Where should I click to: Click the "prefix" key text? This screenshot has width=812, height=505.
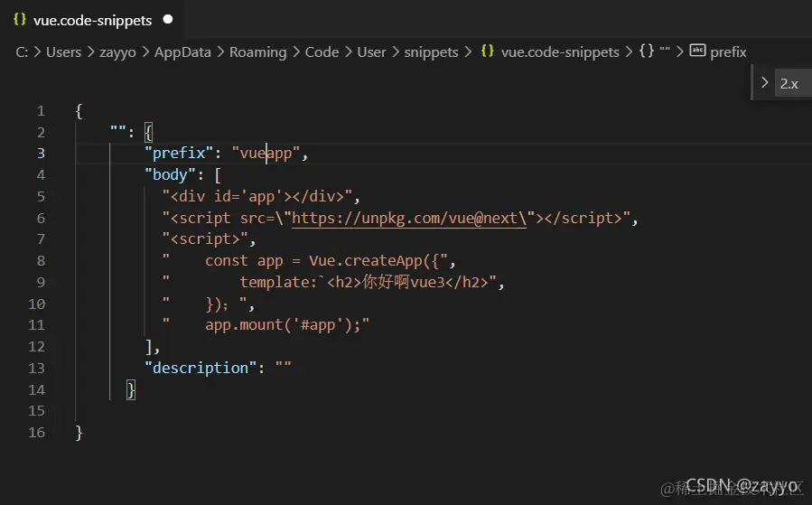[x=179, y=154]
